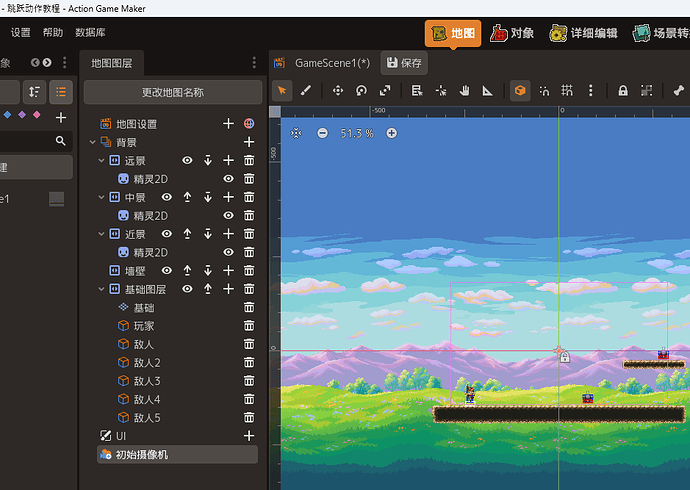Collapse the 中景 layer

101,197
